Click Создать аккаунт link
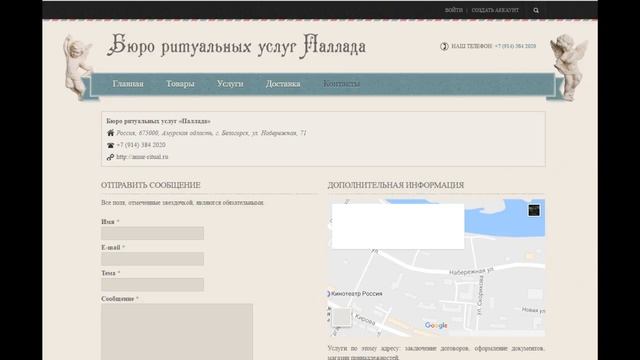640x360 pixels. 495,10
